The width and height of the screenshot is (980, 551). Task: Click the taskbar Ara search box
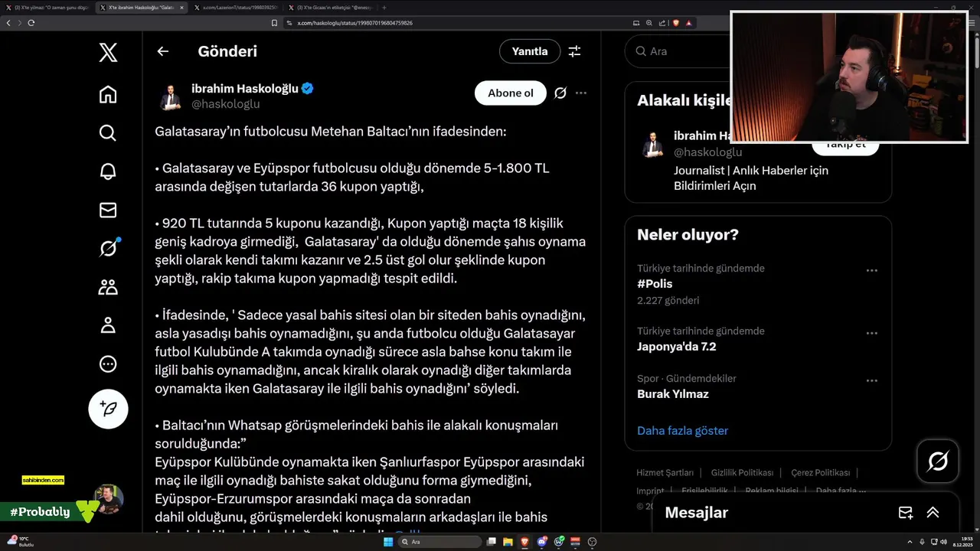440,542
